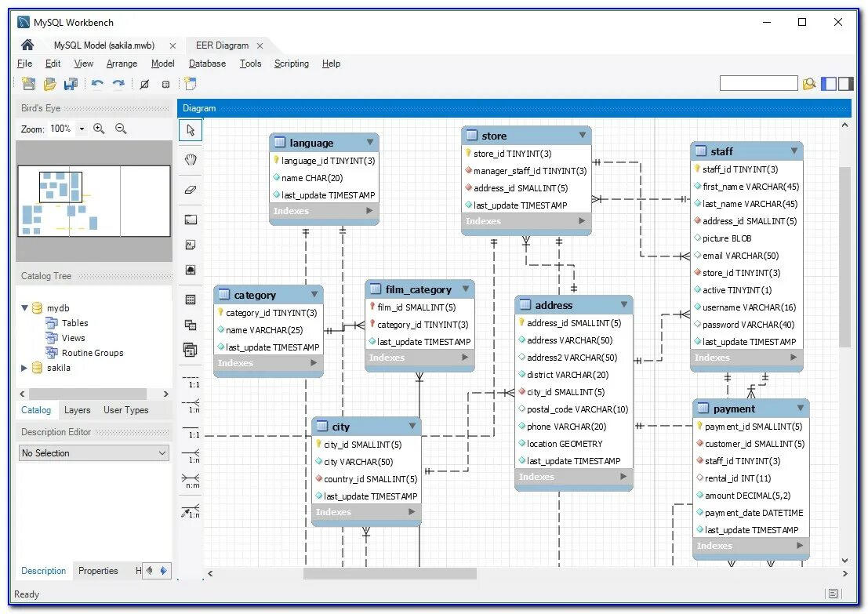Toggle the align-to-grid icon
This screenshot has height=614, width=868.
165,84
